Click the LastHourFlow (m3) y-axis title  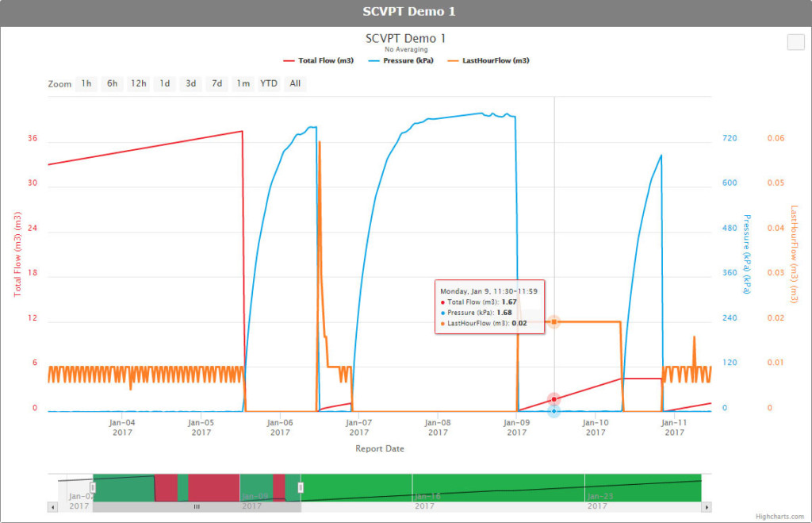793,254
